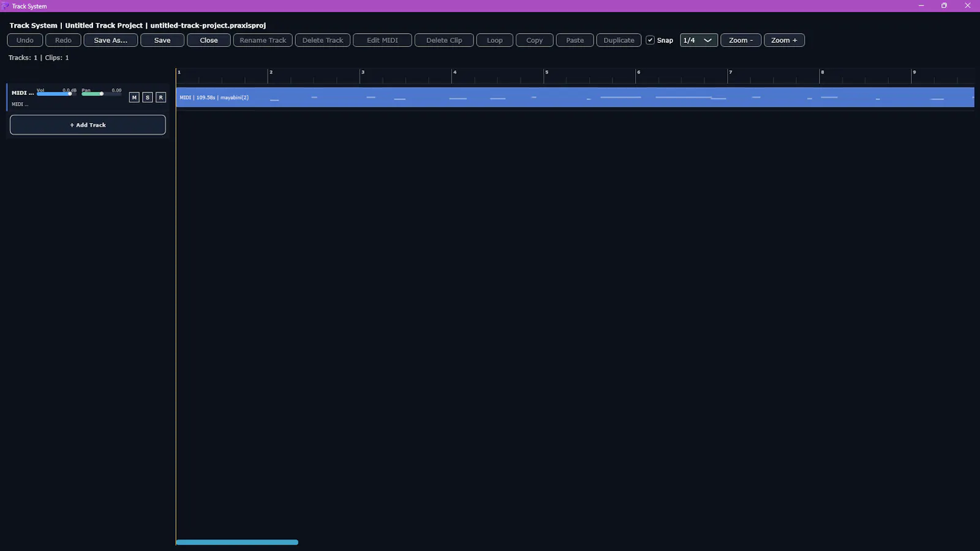Click the 0.0 dB volume value
Image resolution: width=980 pixels, height=551 pixels.
point(69,90)
